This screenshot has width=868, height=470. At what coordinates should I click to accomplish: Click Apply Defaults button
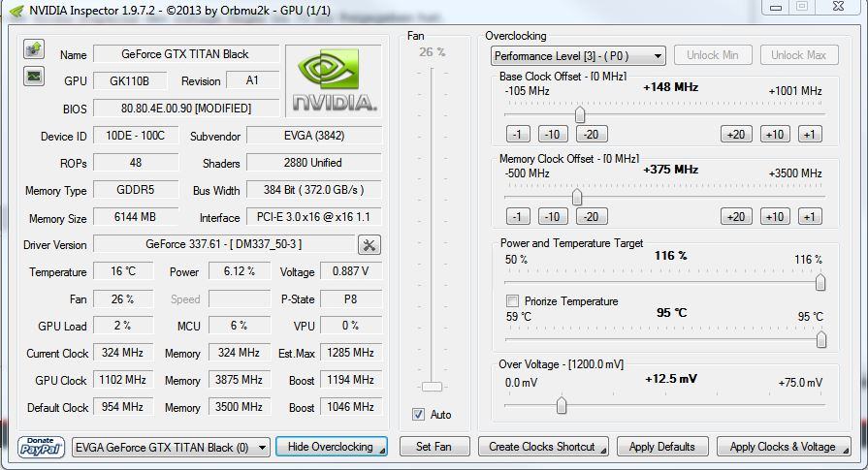[x=662, y=447]
